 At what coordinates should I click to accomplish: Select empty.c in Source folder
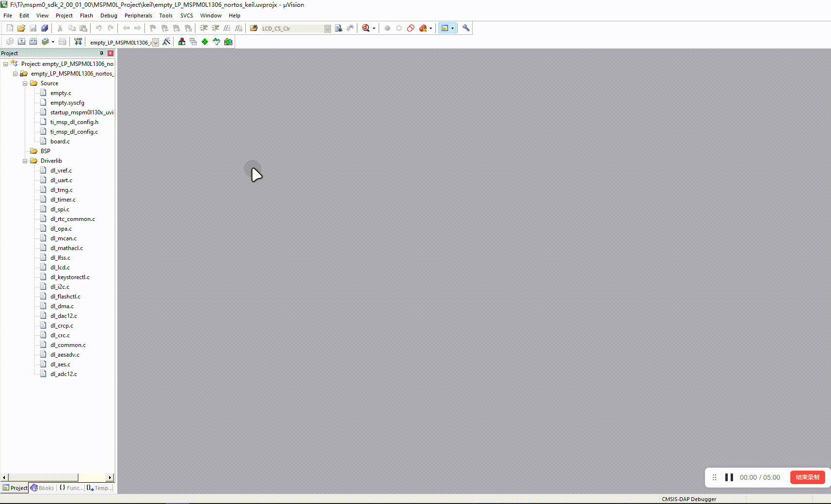click(61, 93)
